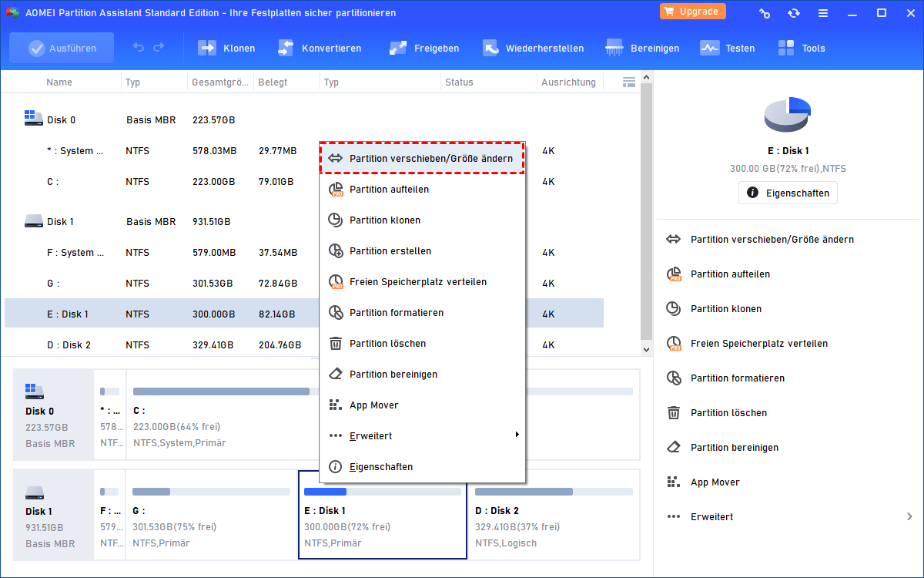The width and height of the screenshot is (924, 578).
Task: Click the refresh icon in title bar
Action: 793,13
